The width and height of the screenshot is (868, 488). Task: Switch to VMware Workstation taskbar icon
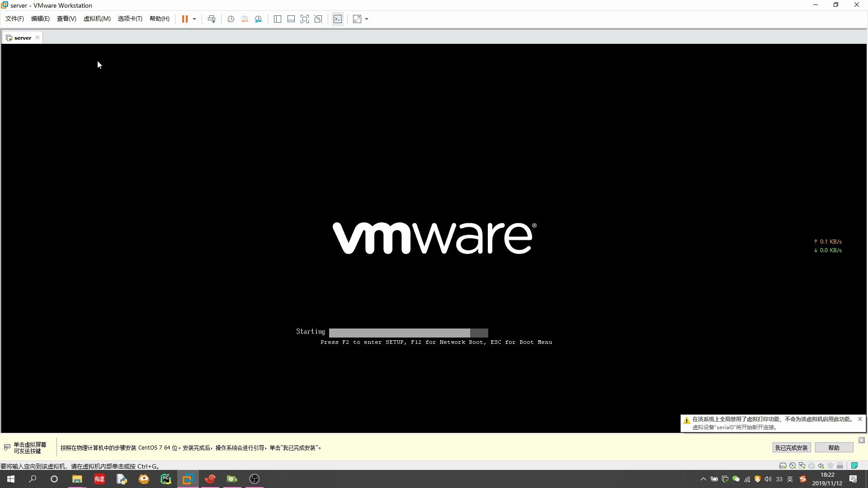(188, 479)
